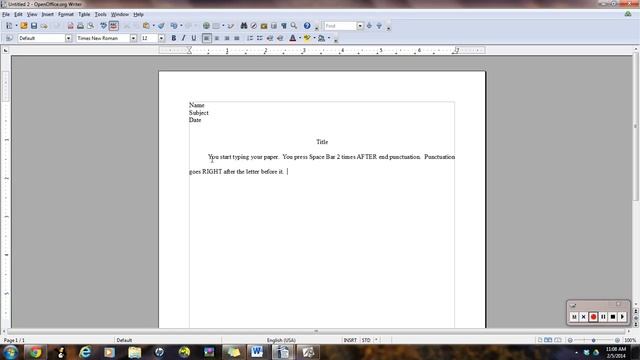The width and height of the screenshot is (640, 360).
Task: Toggle Italic formatting
Action: point(183,38)
